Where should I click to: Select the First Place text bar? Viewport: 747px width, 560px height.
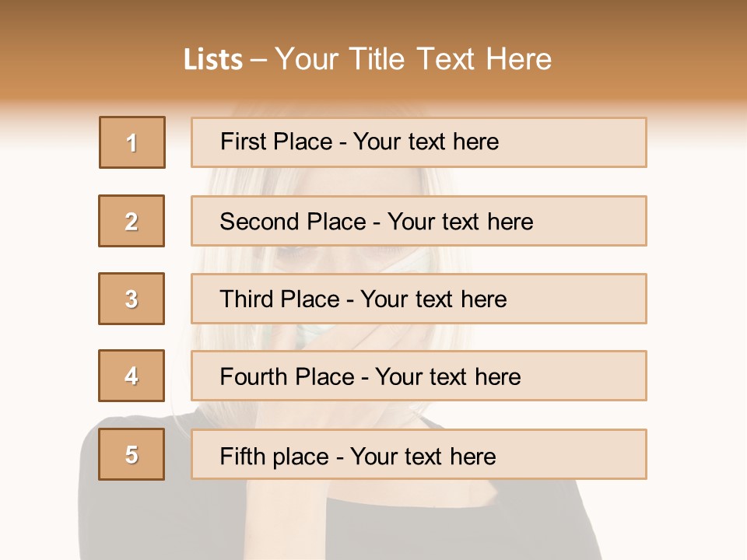(x=419, y=142)
